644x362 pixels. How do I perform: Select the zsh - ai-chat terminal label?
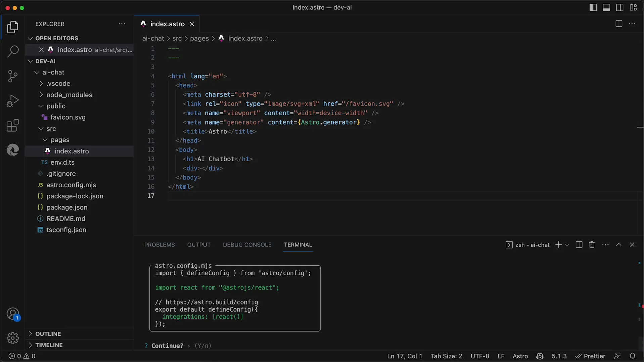point(527,245)
